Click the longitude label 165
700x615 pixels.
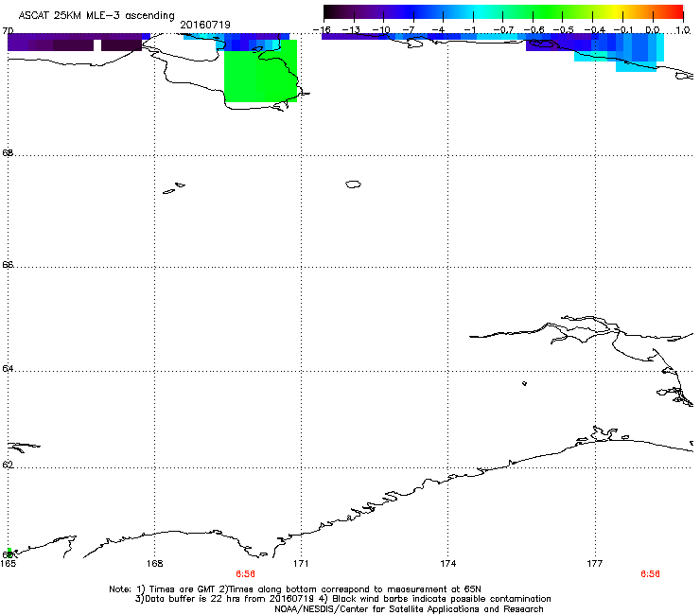[8, 564]
